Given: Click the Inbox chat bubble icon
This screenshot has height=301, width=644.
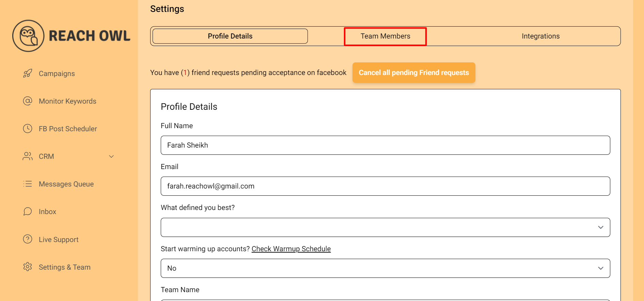Looking at the screenshot, I should click(x=28, y=211).
